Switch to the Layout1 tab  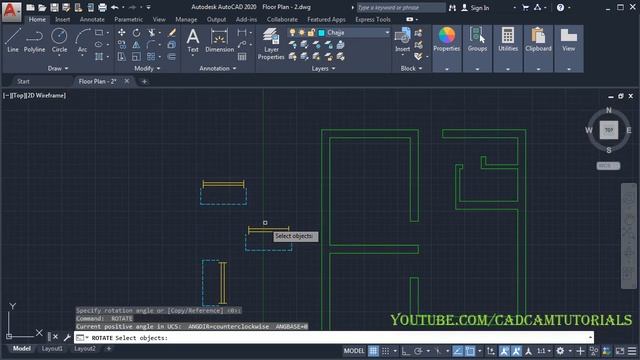pyautogui.click(x=52, y=349)
